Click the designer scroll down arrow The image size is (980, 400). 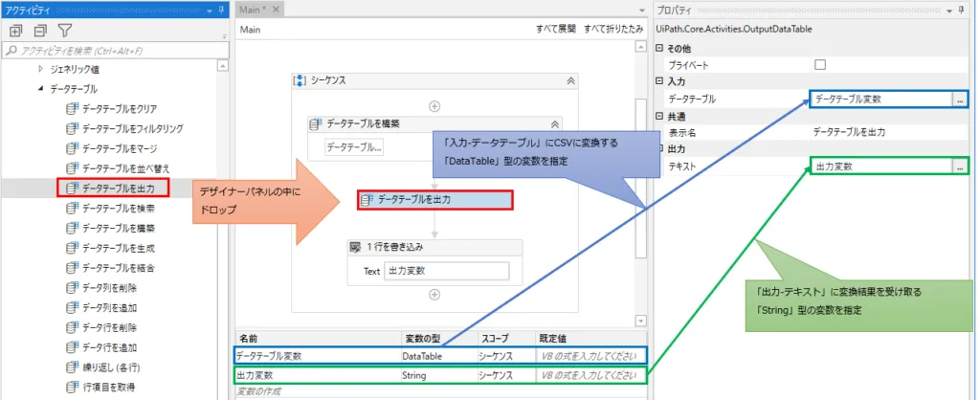tap(640, 321)
